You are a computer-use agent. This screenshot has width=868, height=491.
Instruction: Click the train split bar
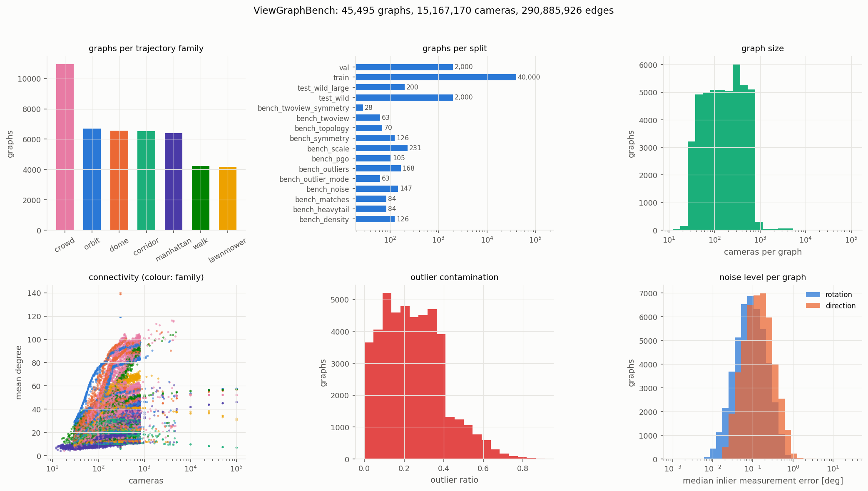click(x=436, y=77)
